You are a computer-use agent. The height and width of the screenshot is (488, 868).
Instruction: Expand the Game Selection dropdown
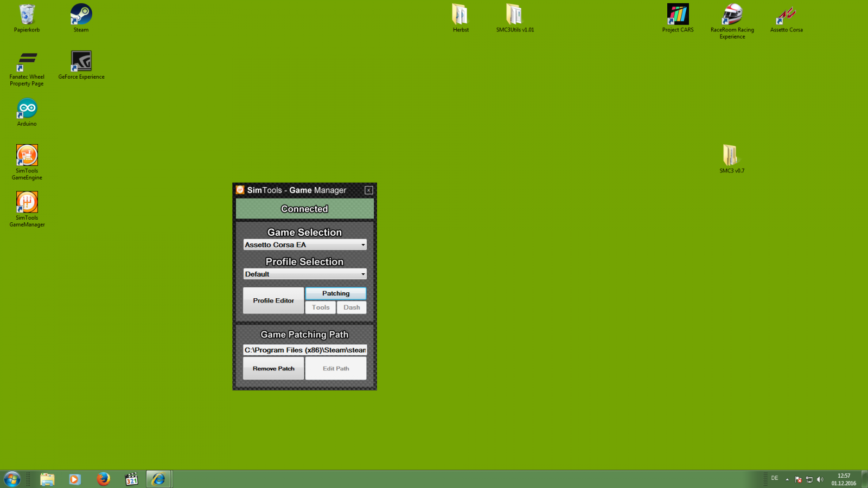[305, 245]
